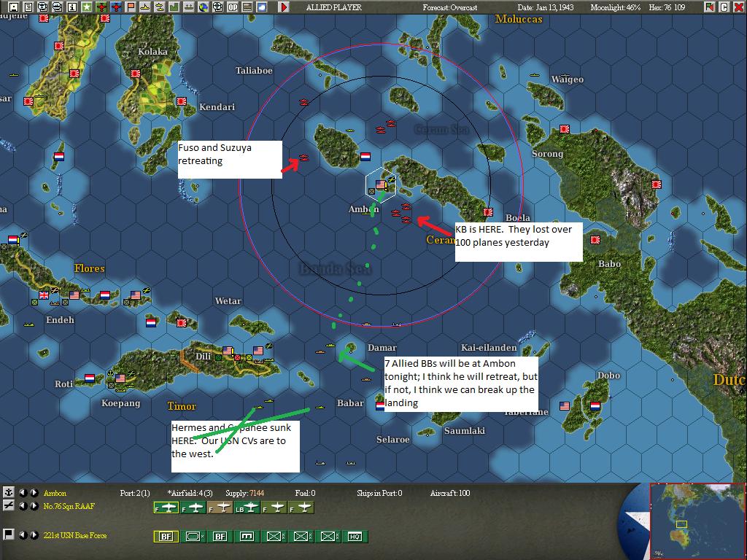Click the 'Aircraft: 100' status text

click(449, 494)
